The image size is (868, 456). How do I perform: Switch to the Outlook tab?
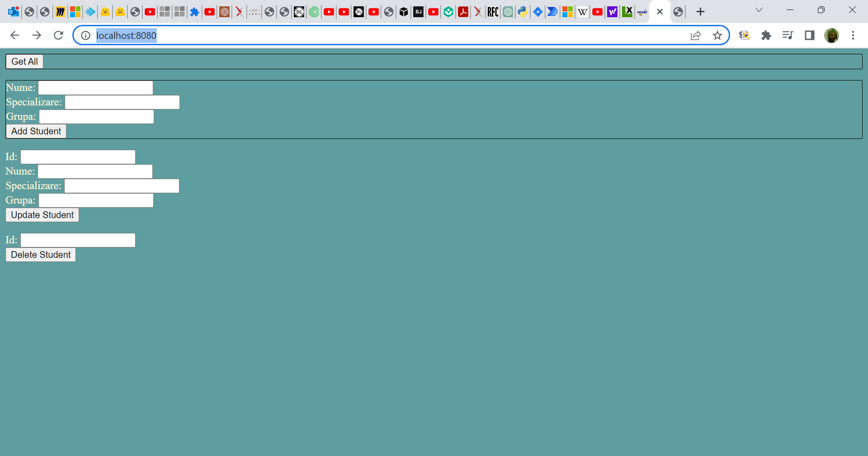click(14, 12)
